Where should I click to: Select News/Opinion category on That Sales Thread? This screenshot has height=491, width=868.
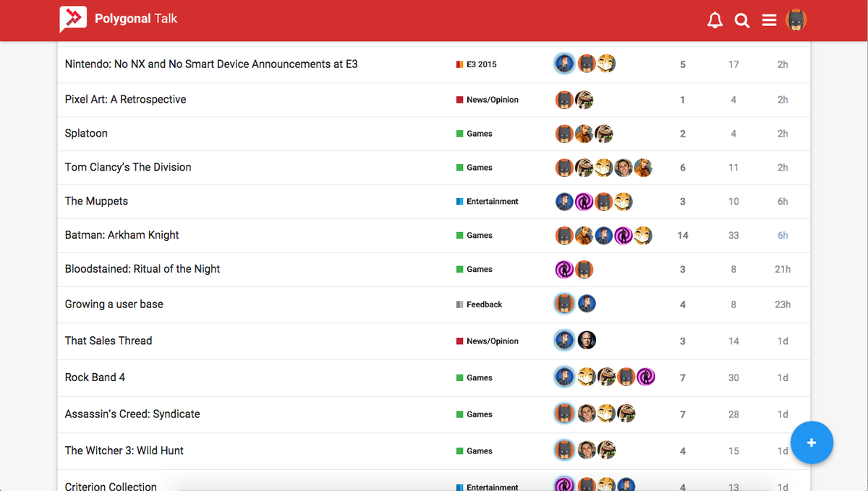click(488, 341)
